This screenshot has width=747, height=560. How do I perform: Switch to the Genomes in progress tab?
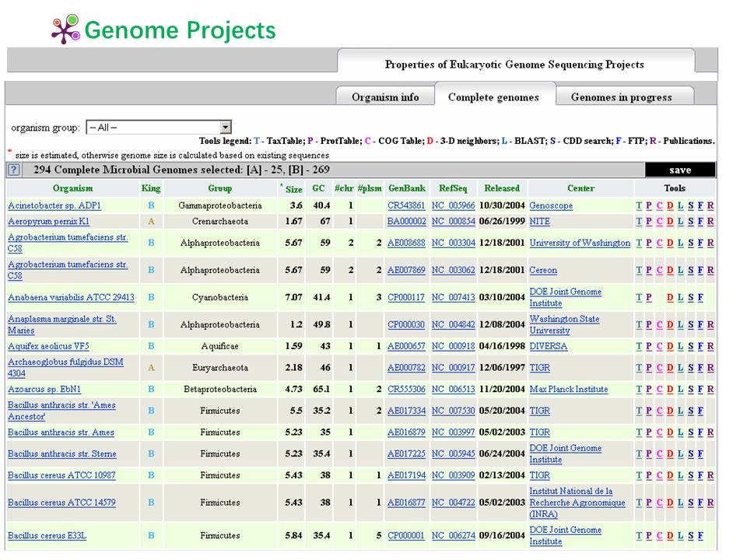pyautogui.click(x=621, y=97)
